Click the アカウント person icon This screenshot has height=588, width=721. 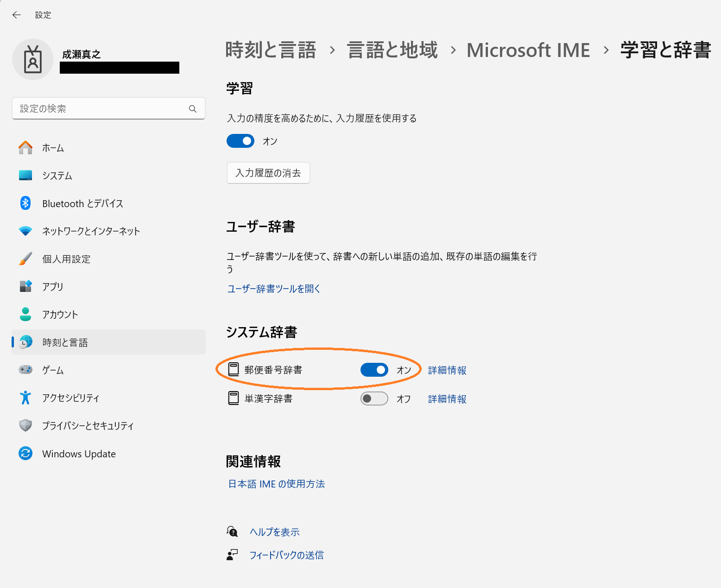[25, 314]
